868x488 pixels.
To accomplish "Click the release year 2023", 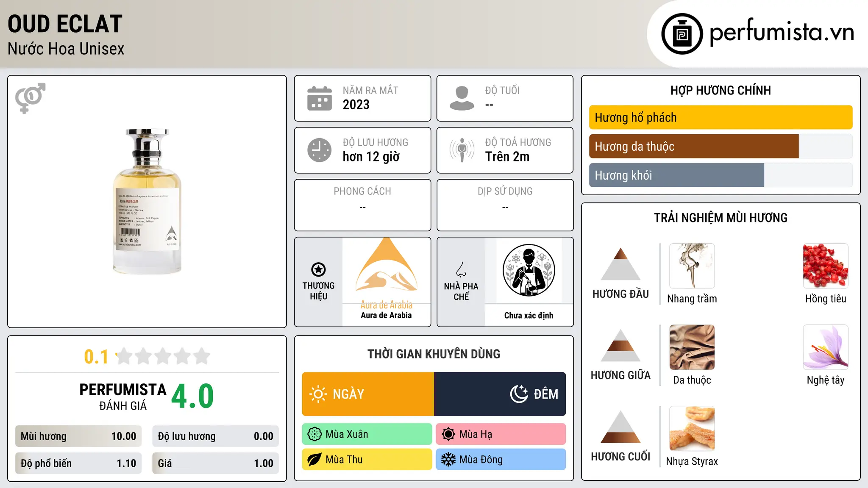I will (356, 105).
